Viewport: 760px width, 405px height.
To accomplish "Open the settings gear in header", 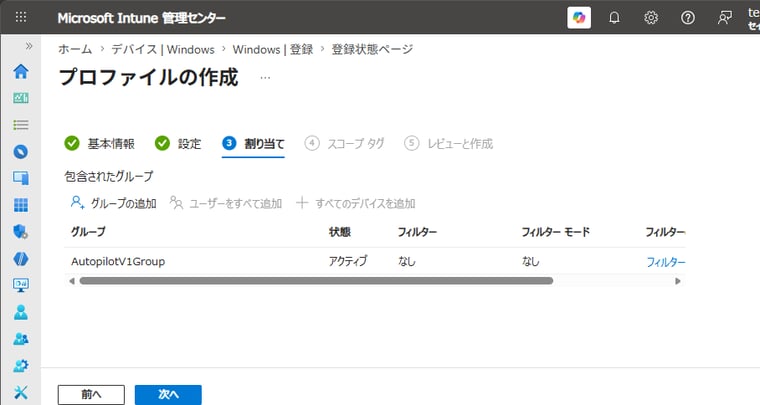I will pos(651,18).
